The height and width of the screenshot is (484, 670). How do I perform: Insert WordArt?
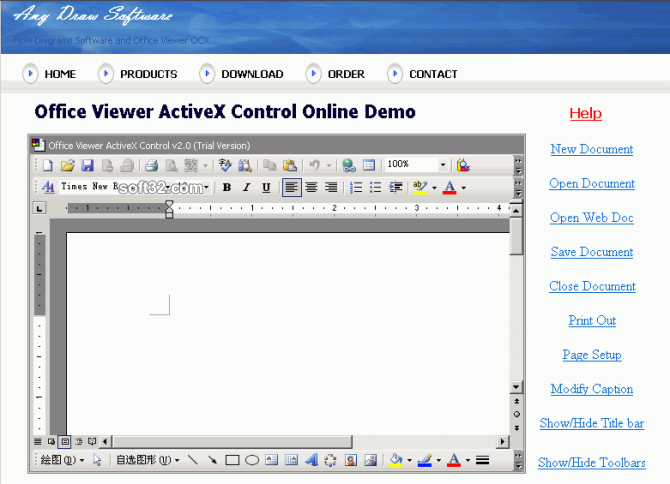click(311, 460)
